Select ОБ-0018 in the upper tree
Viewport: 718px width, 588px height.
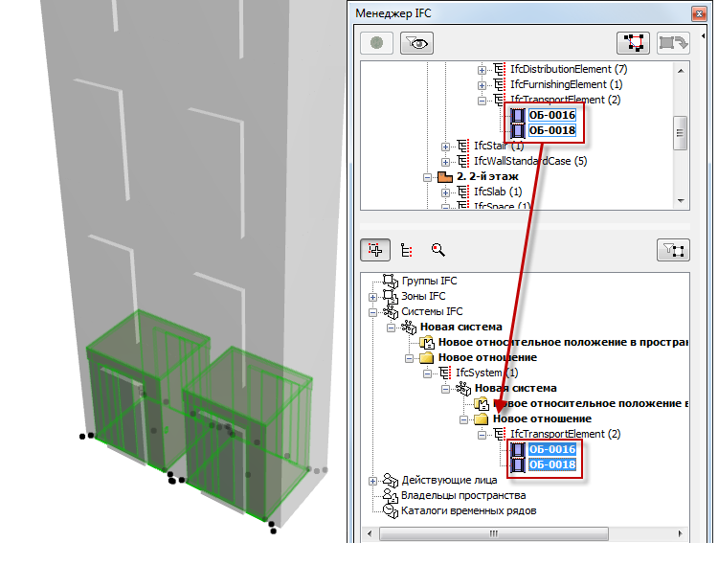(x=551, y=130)
